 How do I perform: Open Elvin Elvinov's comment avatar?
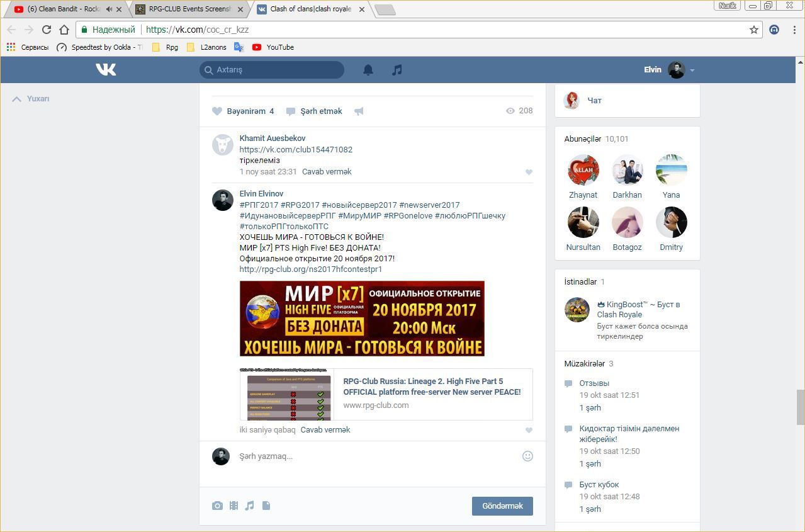click(223, 200)
